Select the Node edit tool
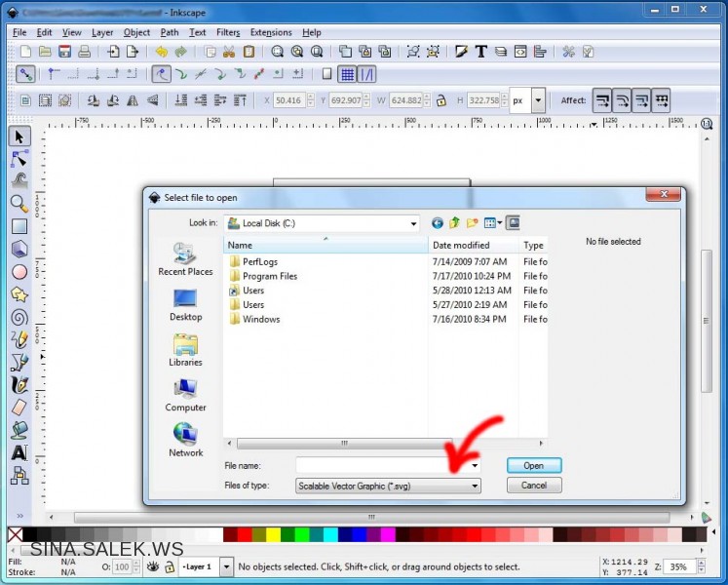The height and width of the screenshot is (585, 728). click(19, 159)
